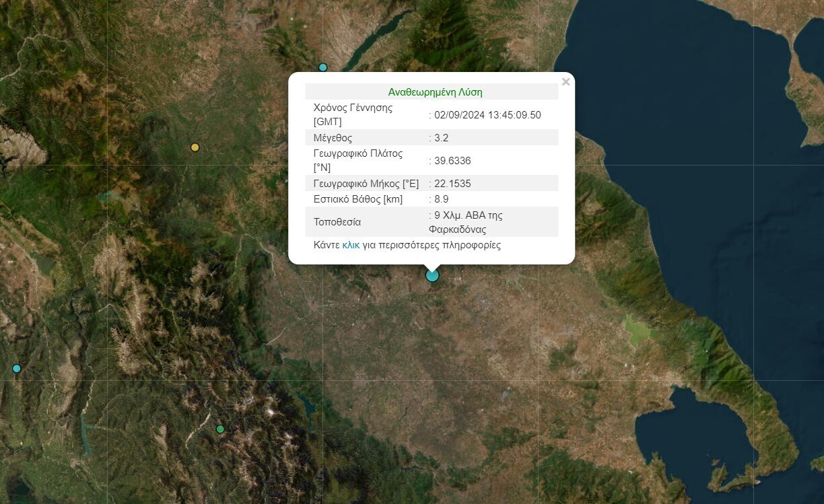Click the 'Χρόνος Γέννησης [GMT]' label
This screenshot has height=504, width=824.
click(x=353, y=114)
